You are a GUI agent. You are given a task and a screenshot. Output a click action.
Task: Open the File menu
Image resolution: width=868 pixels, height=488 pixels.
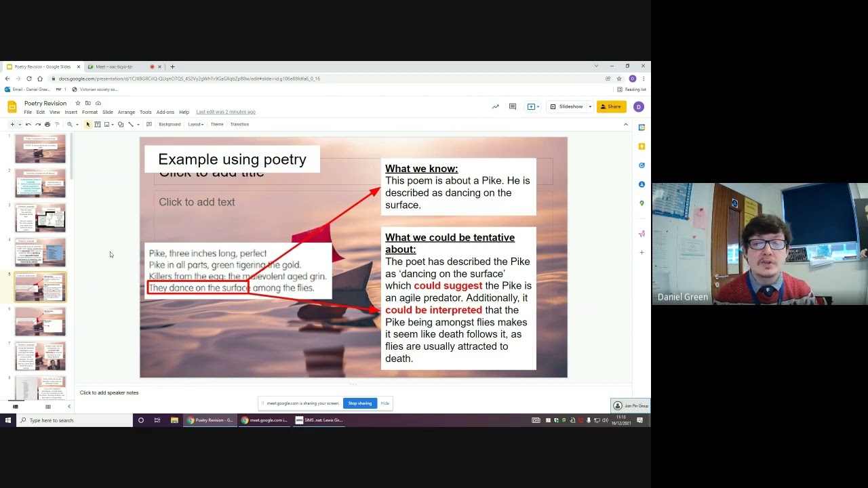28,112
